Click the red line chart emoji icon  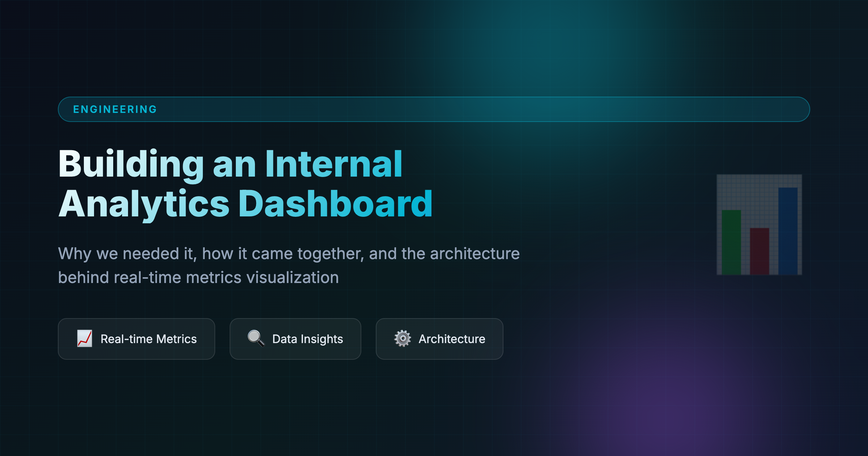(85, 339)
